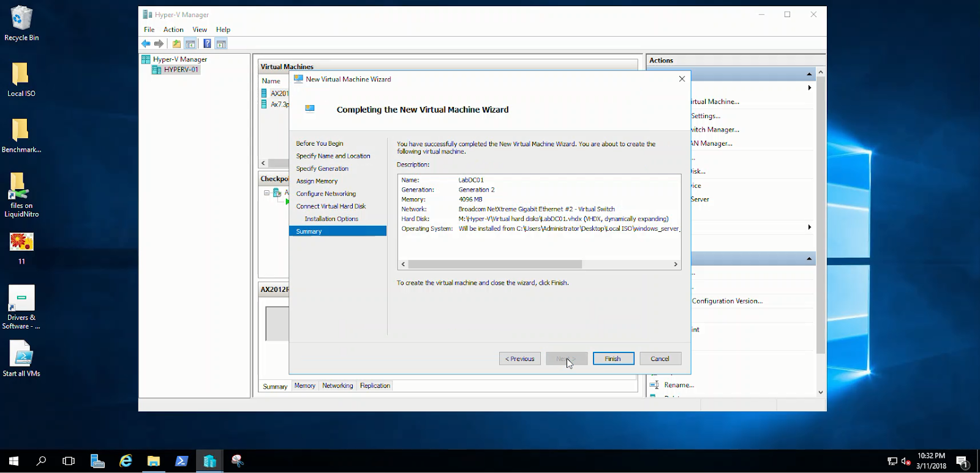Click the 4096 MB memory value
The width and height of the screenshot is (980, 473).
pyautogui.click(x=470, y=199)
